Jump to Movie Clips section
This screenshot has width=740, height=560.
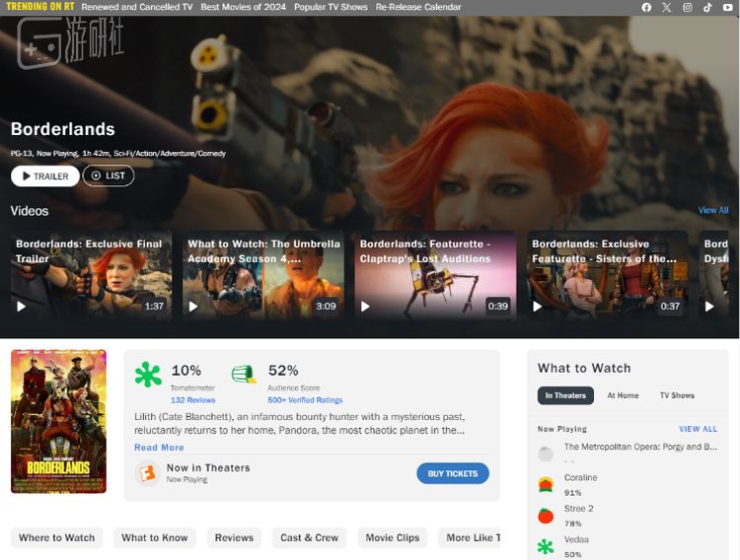point(392,537)
